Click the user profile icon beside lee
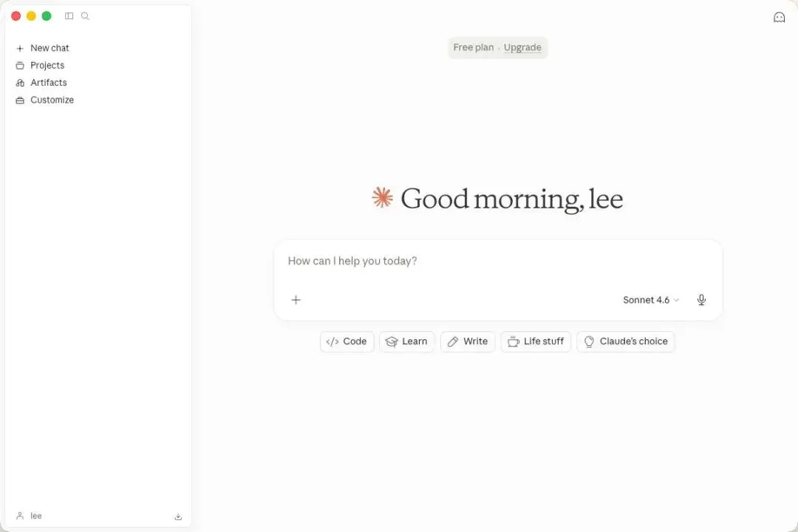The width and height of the screenshot is (798, 532). pos(20,516)
